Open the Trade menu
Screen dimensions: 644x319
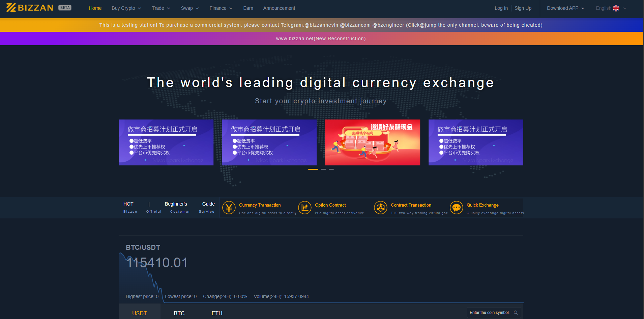click(x=160, y=8)
